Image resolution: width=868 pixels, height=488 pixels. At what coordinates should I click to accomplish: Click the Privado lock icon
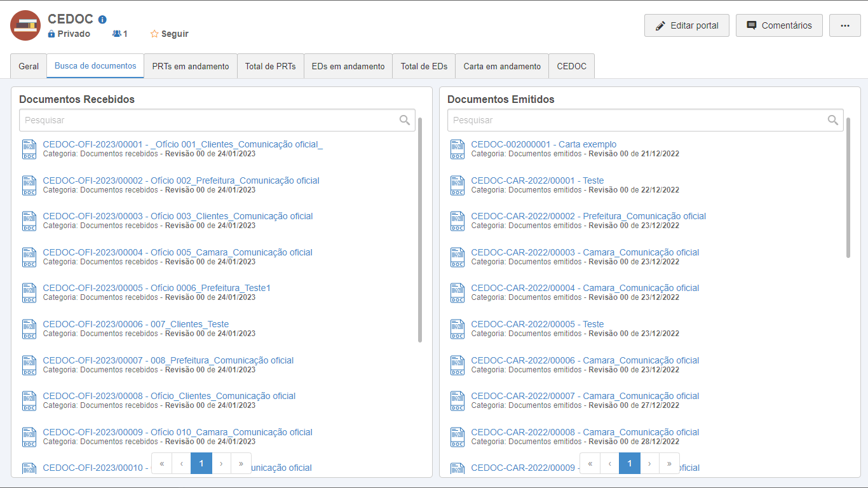click(51, 34)
